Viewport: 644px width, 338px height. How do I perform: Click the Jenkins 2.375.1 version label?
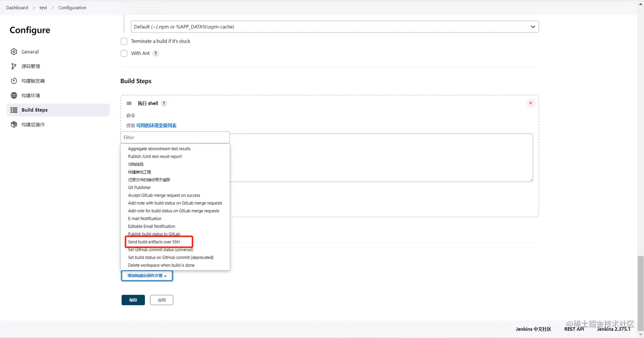(x=614, y=329)
